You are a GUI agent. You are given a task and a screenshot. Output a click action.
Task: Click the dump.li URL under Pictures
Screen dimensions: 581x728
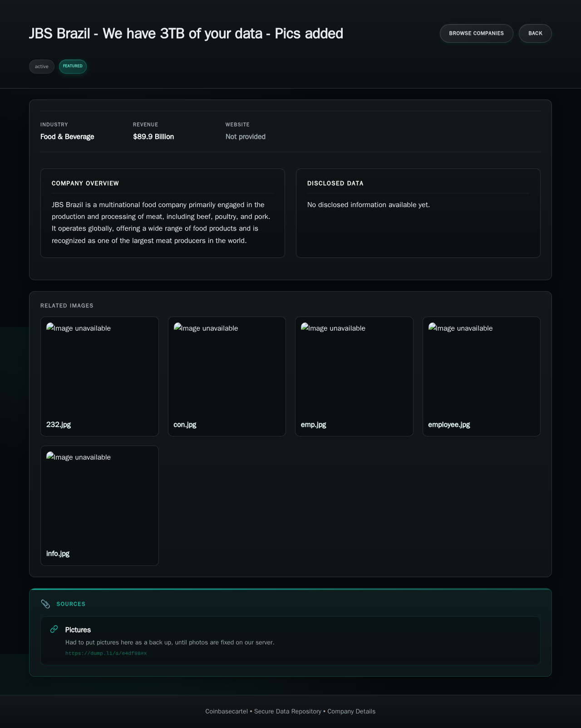106,653
